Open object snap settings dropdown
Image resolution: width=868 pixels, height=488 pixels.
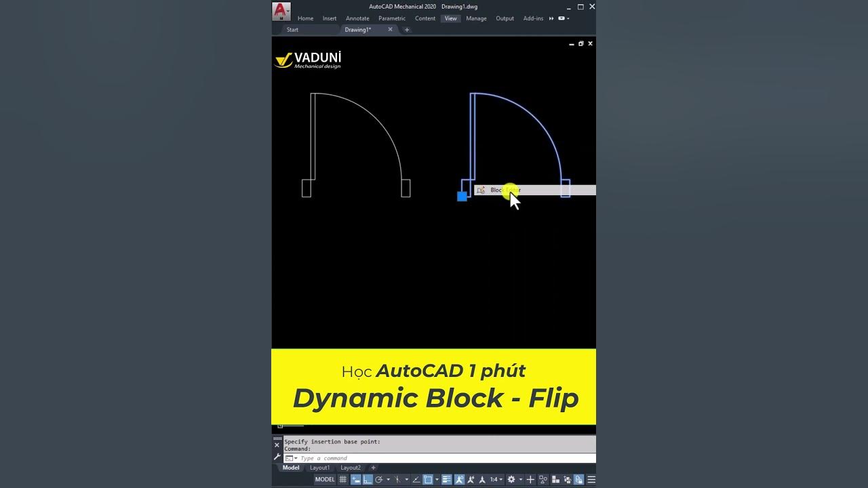pyautogui.click(x=437, y=479)
